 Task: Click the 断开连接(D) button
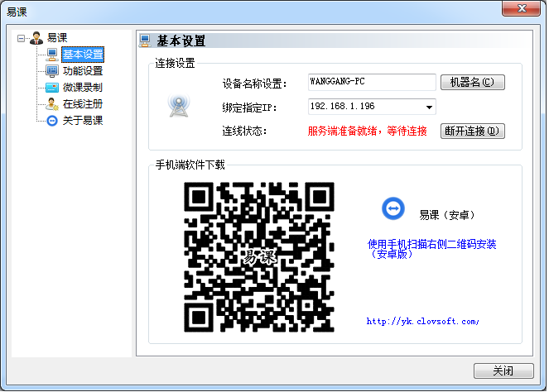[x=472, y=131]
